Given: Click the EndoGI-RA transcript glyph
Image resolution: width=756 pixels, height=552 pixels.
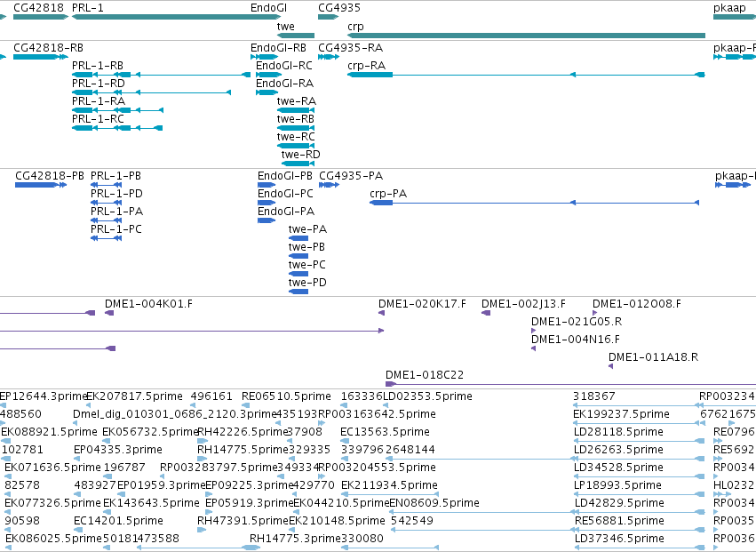Looking at the screenshot, I should coord(267,92).
